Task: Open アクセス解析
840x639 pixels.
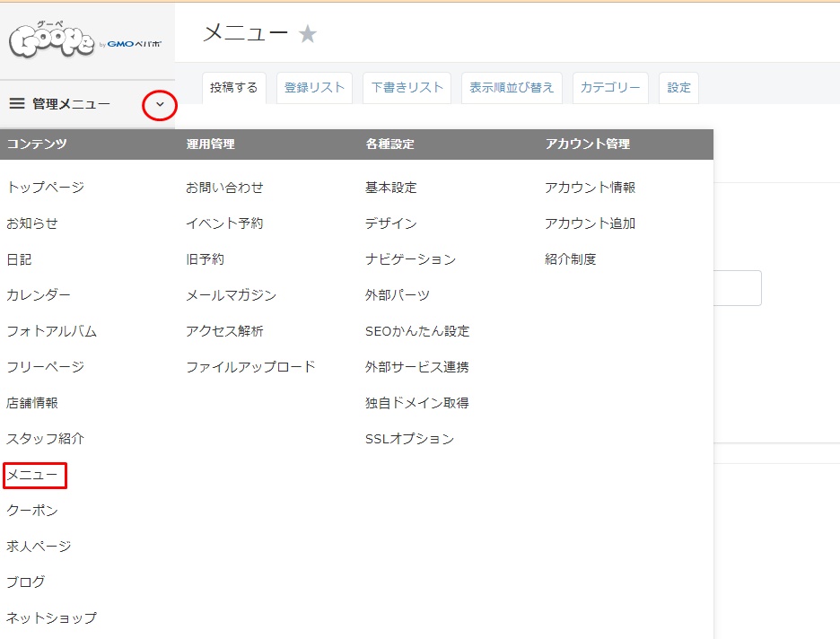Action: pos(224,331)
